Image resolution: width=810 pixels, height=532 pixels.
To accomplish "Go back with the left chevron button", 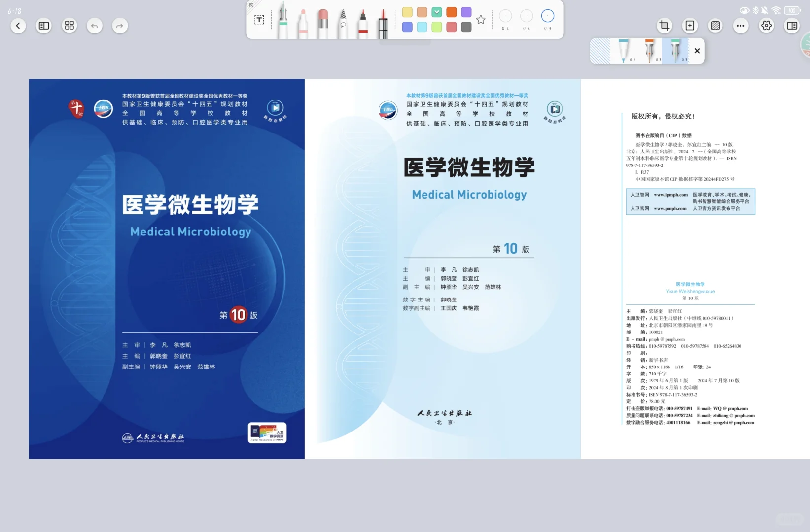I will pyautogui.click(x=18, y=26).
